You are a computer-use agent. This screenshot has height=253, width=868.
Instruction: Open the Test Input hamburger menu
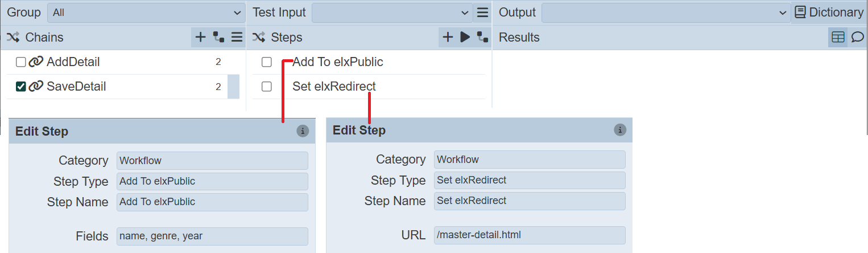click(x=482, y=13)
